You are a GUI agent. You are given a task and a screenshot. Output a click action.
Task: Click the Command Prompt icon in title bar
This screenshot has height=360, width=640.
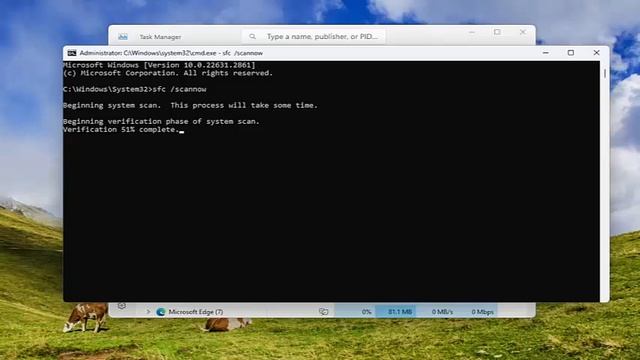coord(72,53)
